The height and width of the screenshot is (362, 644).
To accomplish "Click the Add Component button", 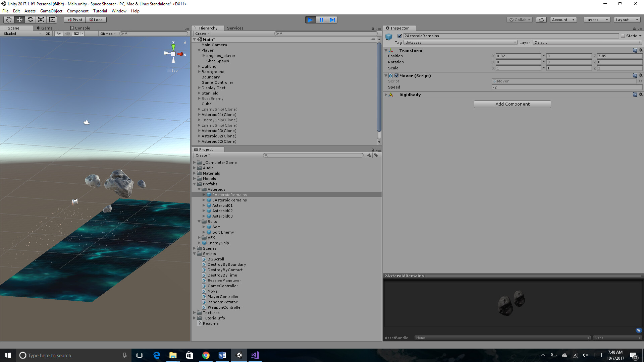I will (512, 104).
